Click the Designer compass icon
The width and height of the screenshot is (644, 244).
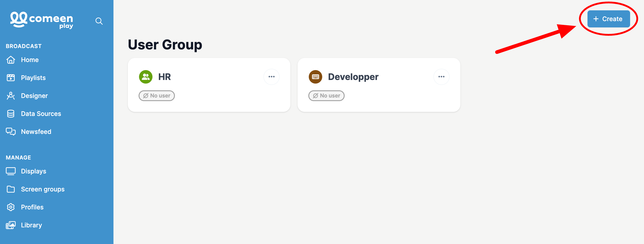tap(11, 96)
